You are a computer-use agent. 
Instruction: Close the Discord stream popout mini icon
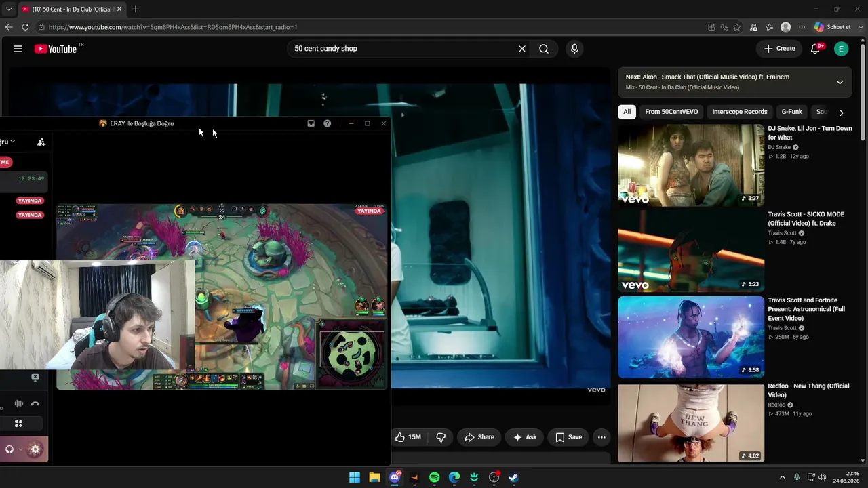click(x=35, y=378)
